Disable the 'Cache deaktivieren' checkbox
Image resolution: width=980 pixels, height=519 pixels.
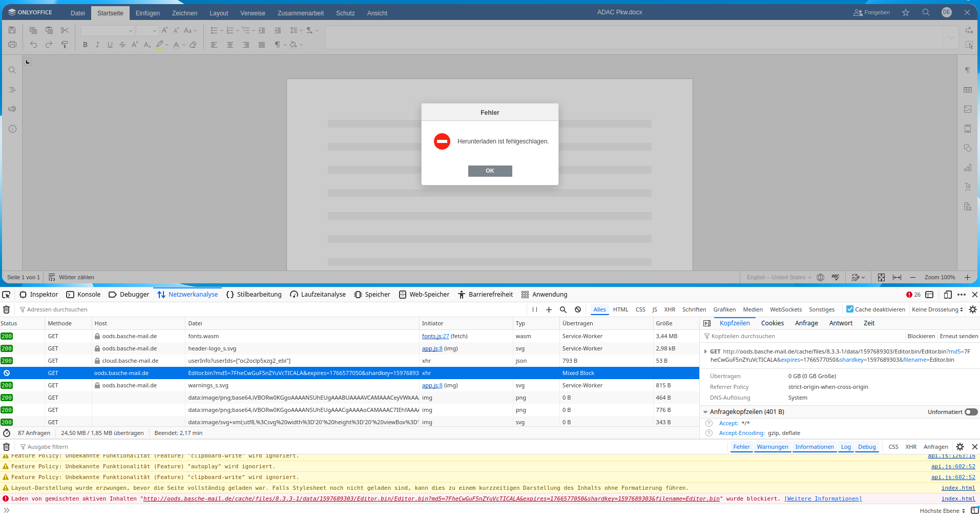(850, 309)
